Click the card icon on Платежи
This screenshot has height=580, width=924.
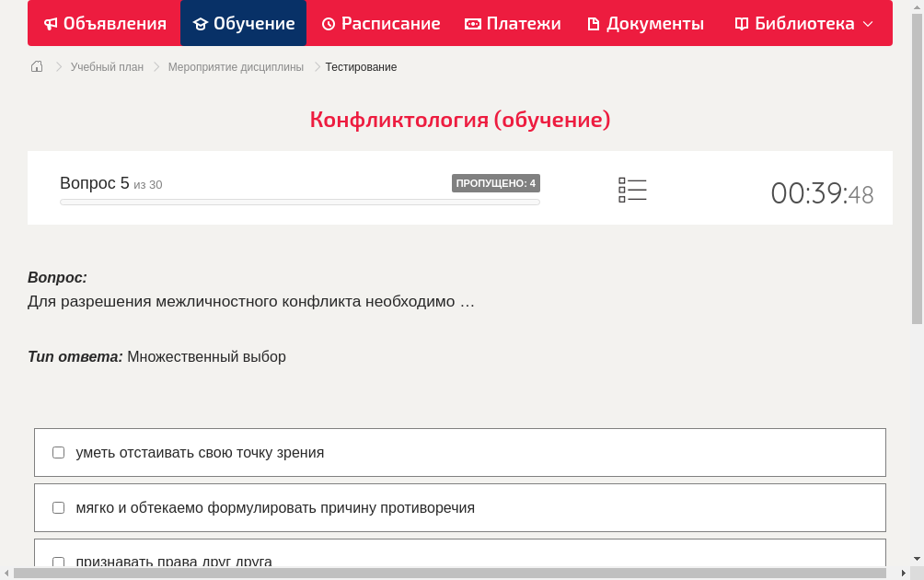[x=473, y=23]
